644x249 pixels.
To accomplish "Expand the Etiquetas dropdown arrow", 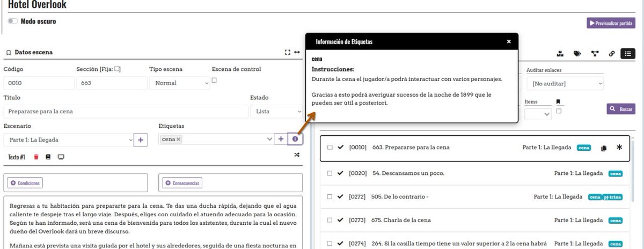I will [x=269, y=140].
